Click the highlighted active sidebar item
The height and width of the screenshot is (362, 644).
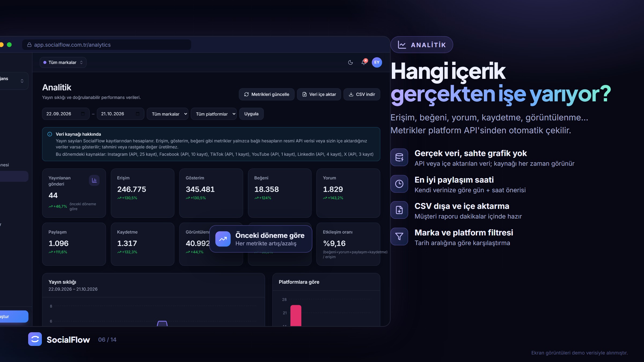click(x=14, y=176)
